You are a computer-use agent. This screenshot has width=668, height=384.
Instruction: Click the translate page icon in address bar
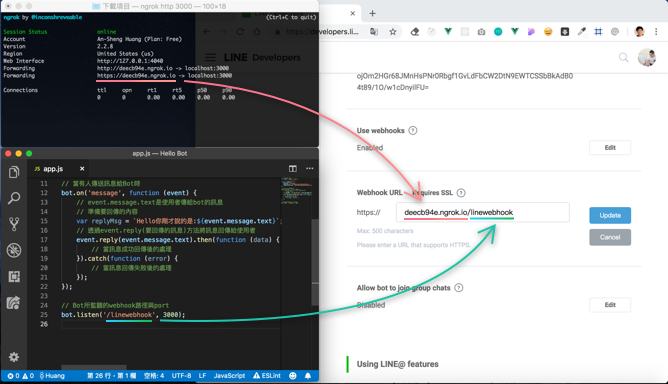[x=374, y=32]
